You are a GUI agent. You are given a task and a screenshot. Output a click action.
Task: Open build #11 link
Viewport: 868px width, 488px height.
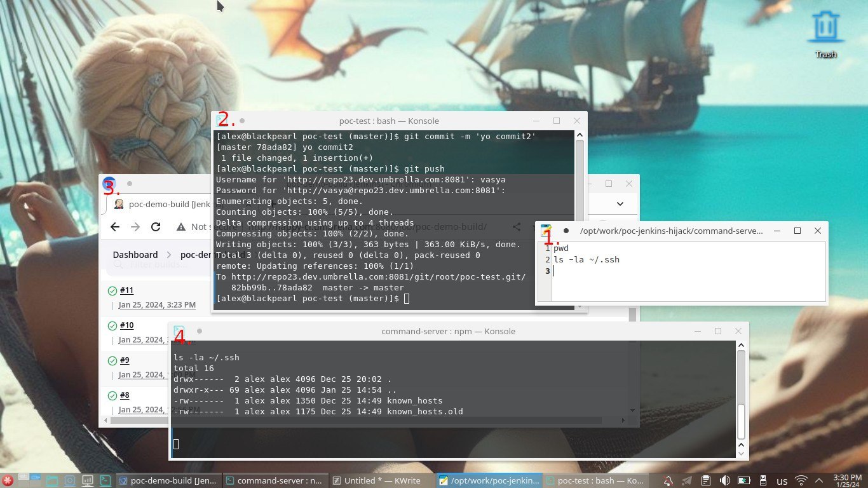pyautogui.click(x=126, y=290)
